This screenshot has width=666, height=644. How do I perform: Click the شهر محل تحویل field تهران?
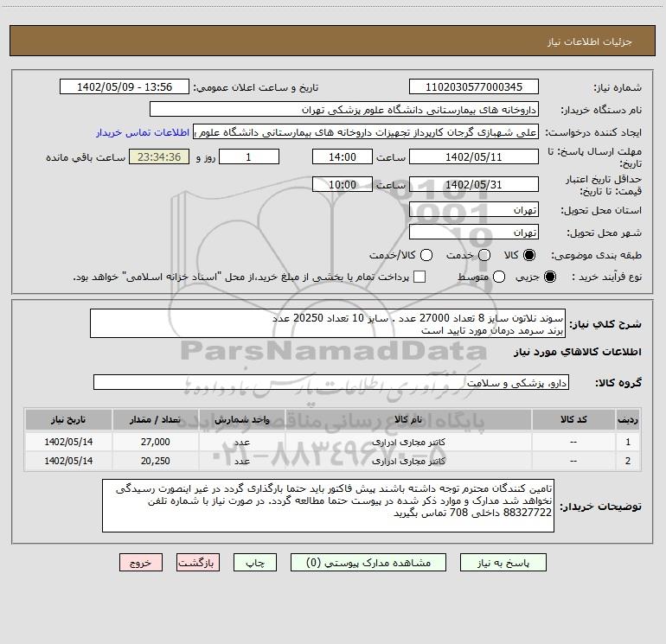(474, 233)
